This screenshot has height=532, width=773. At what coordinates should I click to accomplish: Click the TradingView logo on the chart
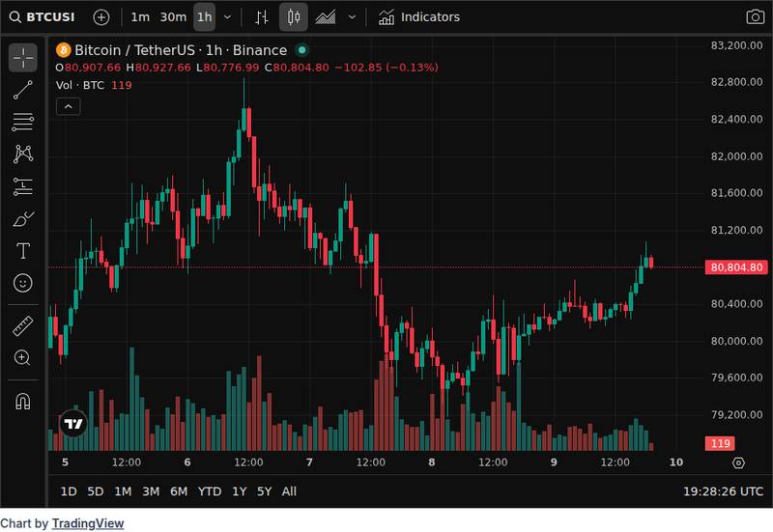coord(73,424)
